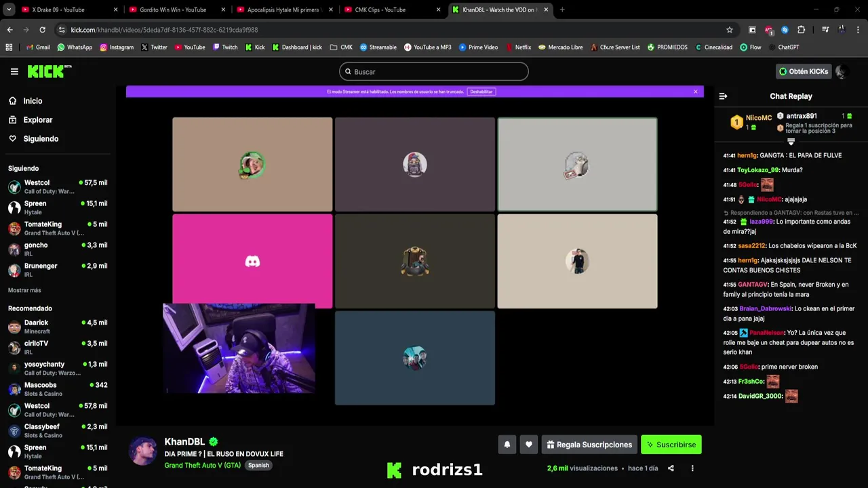Click the KhanDBL channel name
Screen dimensions: 868x488
pyautogui.click(x=184, y=442)
